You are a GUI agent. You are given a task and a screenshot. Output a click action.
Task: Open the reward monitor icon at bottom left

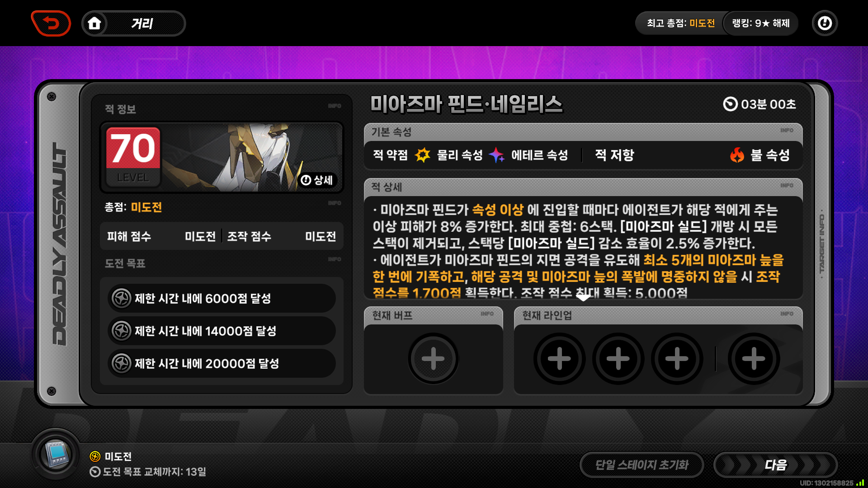click(56, 454)
